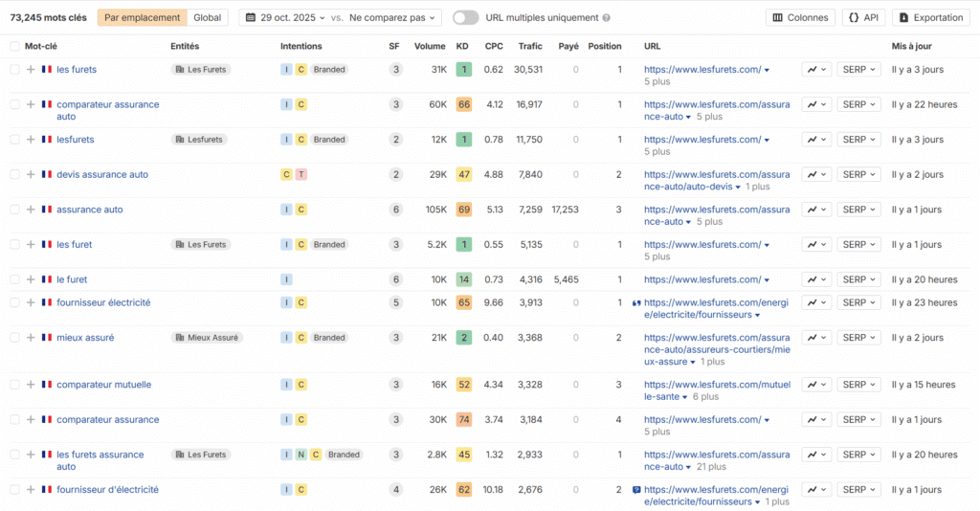Check the 'lesfurets' row checkbox
This screenshot has height=511, width=980.
pyautogui.click(x=14, y=140)
